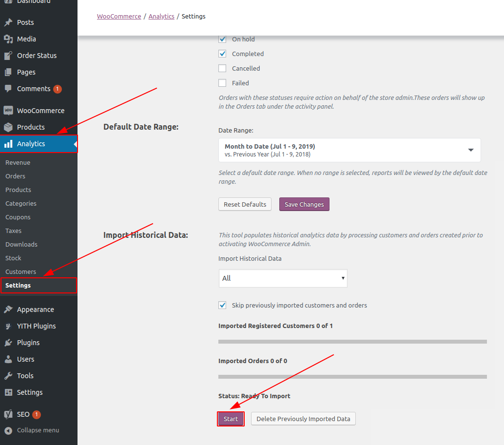This screenshot has height=445, width=504.
Task: Click the Analytics breadcrumb link
Action: click(161, 17)
